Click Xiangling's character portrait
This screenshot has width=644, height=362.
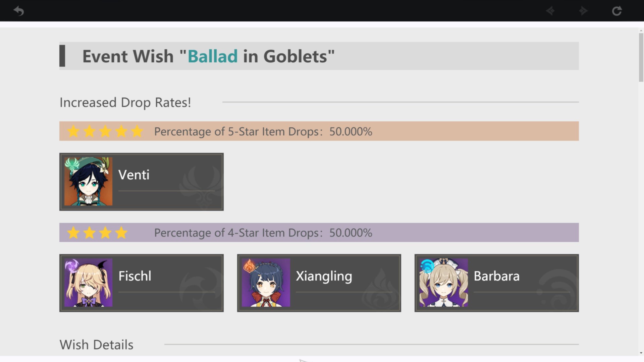coord(266,283)
